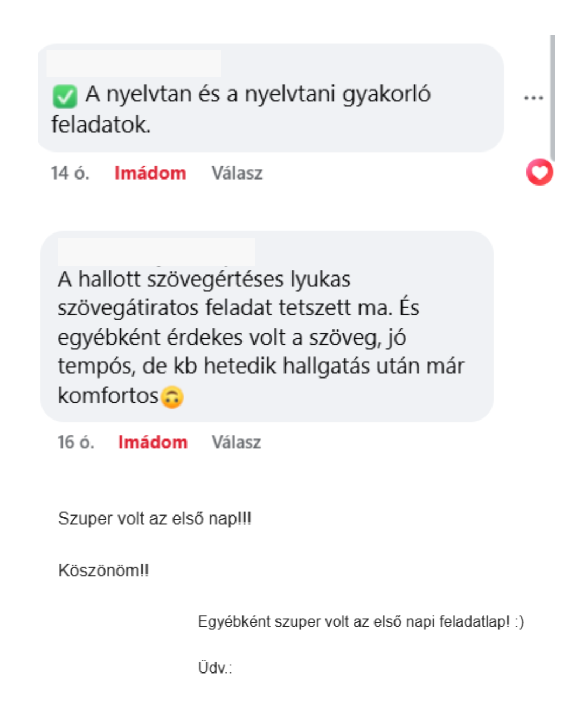
Task: Click the upside-down smiley emoji after 'komfortos'
Action: coord(172,397)
